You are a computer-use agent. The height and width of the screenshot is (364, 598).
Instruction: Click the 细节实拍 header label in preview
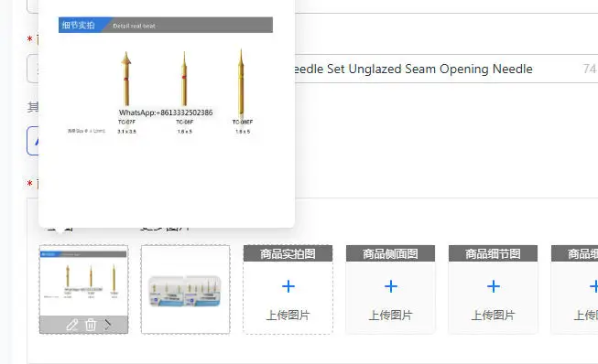pyautogui.click(x=78, y=25)
